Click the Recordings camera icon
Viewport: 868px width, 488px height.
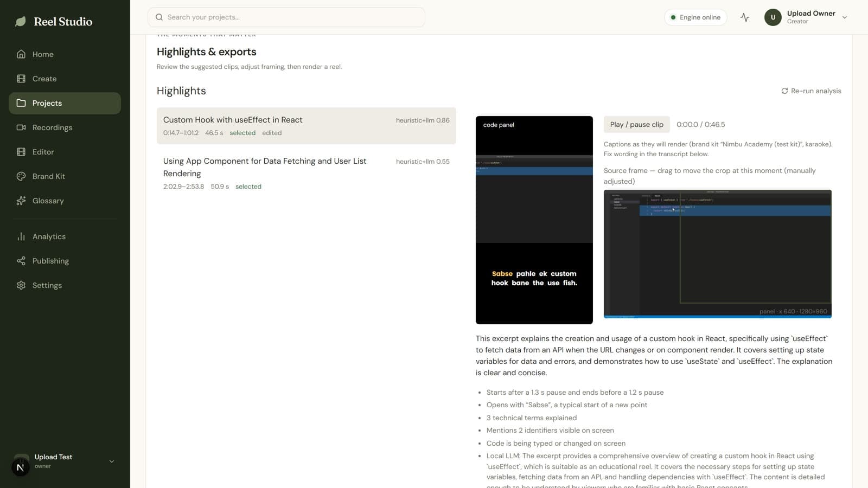coord(21,127)
